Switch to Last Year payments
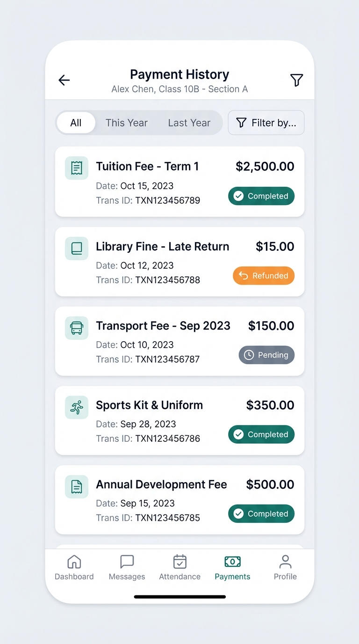The width and height of the screenshot is (359, 644). click(x=189, y=123)
